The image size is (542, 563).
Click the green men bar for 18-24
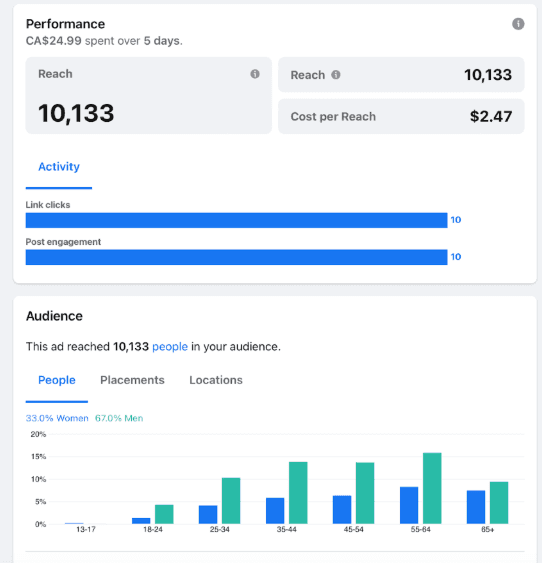click(x=164, y=514)
